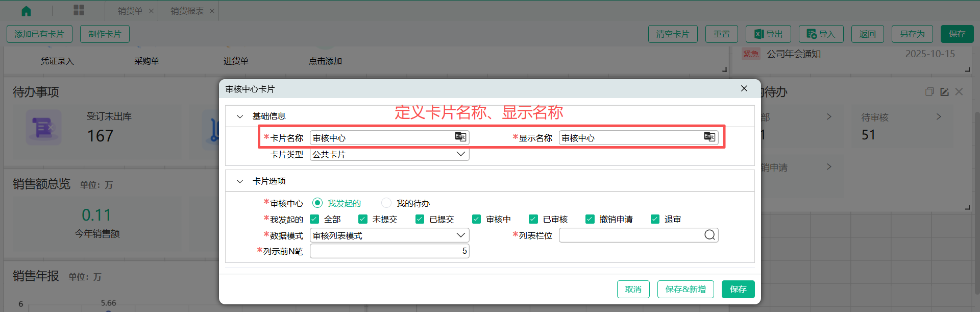Click translate icon in 显示名称 field
Viewport: 980px width, 312px height.
[x=709, y=137]
